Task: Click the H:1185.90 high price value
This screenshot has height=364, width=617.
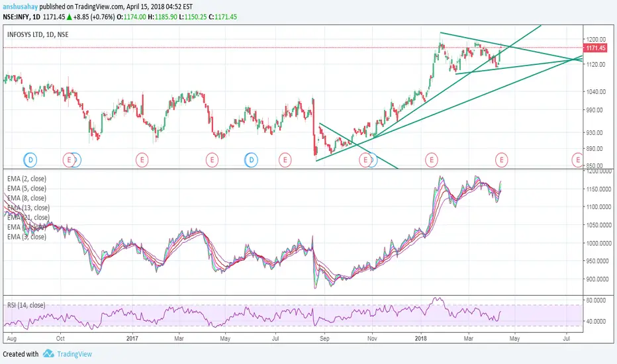Action: (162, 17)
